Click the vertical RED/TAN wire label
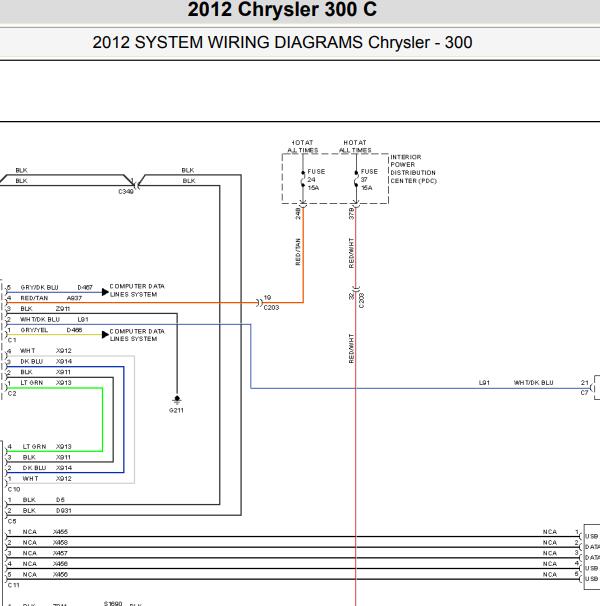The width and height of the screenshot is (600, 606). pos(298,252)
